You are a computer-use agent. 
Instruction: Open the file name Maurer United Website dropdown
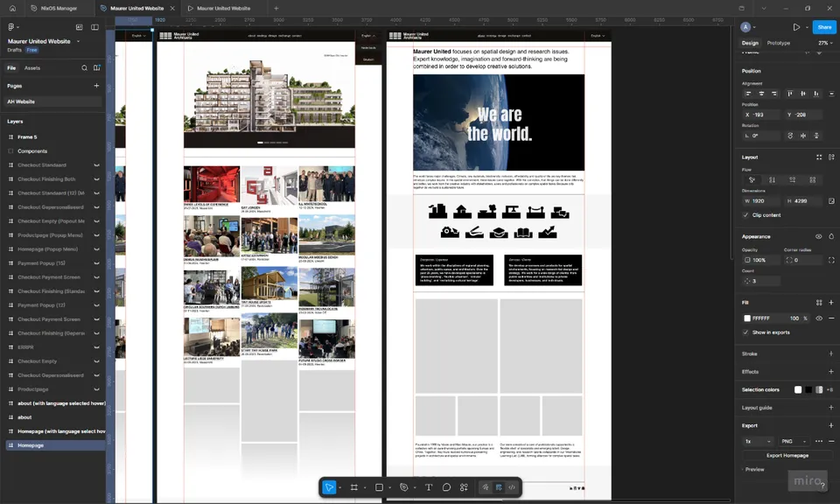click(78, 41)
